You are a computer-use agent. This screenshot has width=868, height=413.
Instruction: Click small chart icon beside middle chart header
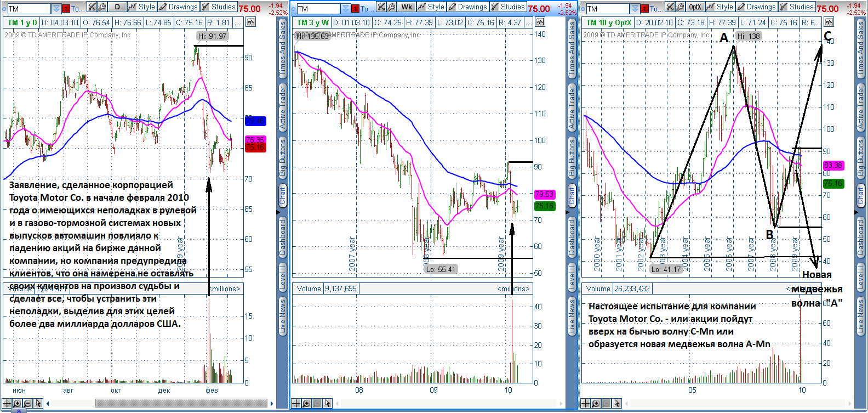point(540,22)
